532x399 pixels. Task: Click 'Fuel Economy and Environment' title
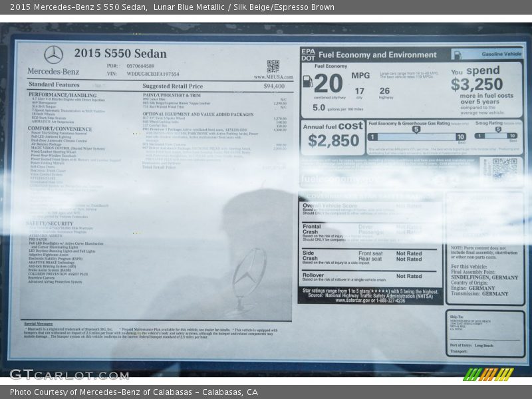click(377, 55)
